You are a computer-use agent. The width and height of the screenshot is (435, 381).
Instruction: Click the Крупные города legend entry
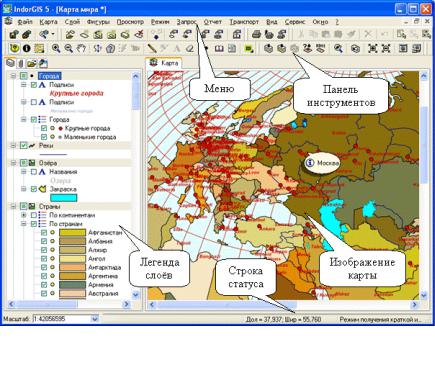pyautogui.click(x=87, y=128)
